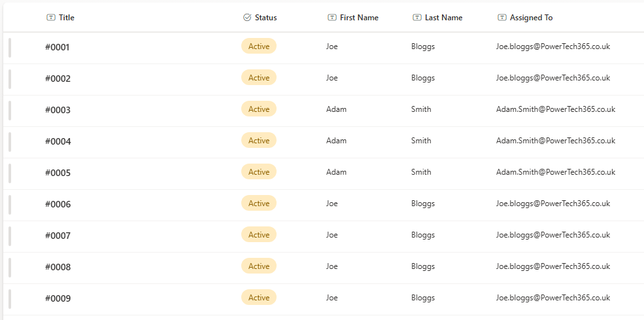Click the column icon beside Assigned To
644x320 pixels.
502,18
